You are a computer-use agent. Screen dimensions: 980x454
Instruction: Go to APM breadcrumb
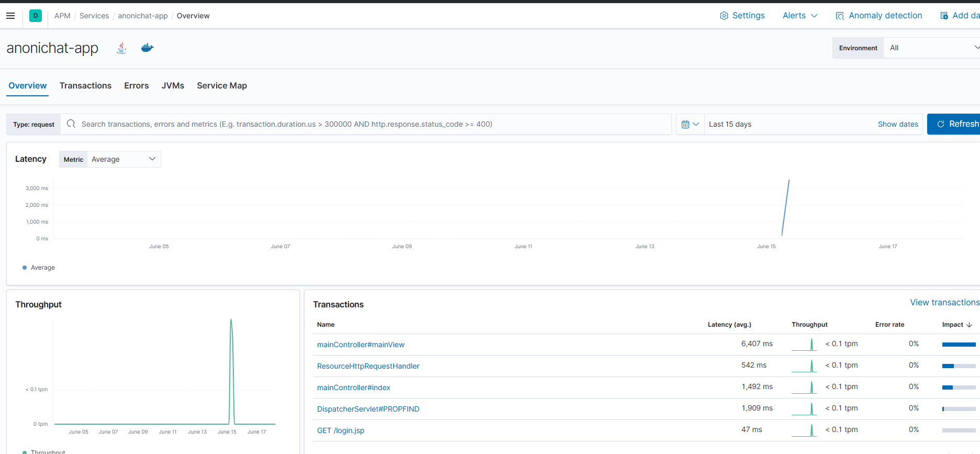tap(62, 16)
